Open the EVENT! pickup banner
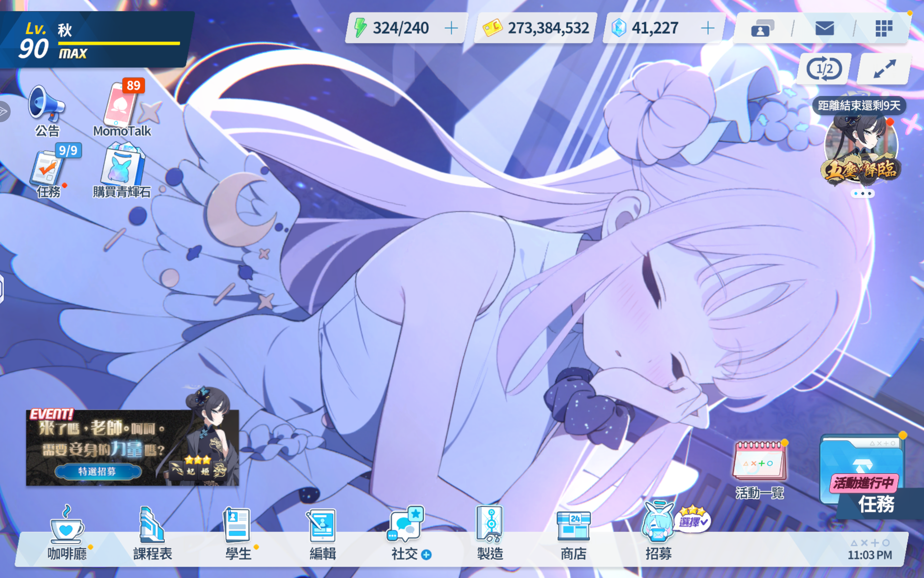924x578 pixels. click(x=132, y=447)
